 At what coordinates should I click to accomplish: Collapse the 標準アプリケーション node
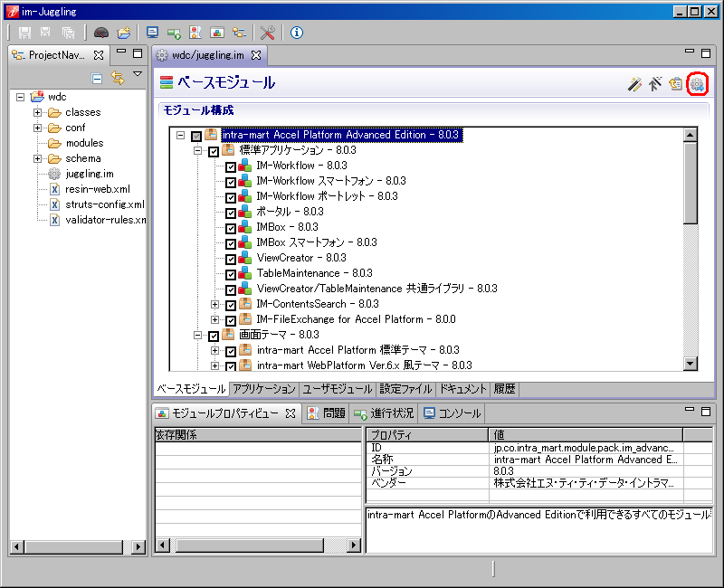197,150
